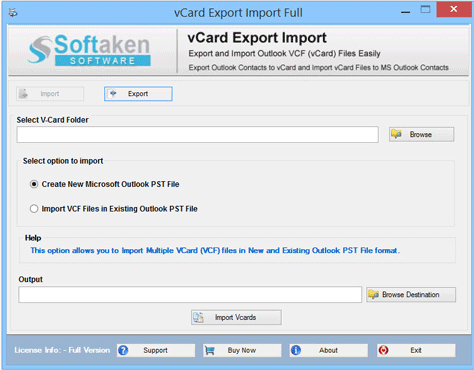The width and height of the screenshot is (474, 370).
Task: Switch to the Import tab
Action: pyautogui.click(x=50, y=94)
